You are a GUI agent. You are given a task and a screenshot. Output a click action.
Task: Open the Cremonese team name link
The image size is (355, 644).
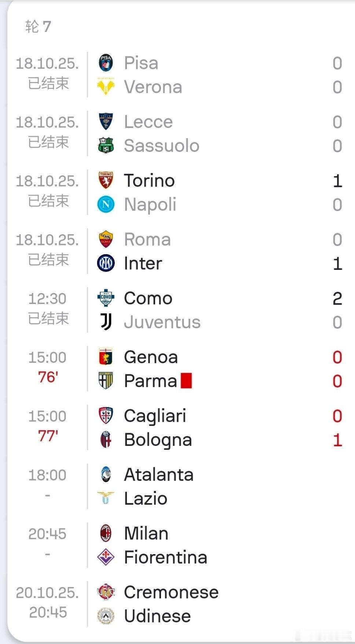click(x=171, y=592)
